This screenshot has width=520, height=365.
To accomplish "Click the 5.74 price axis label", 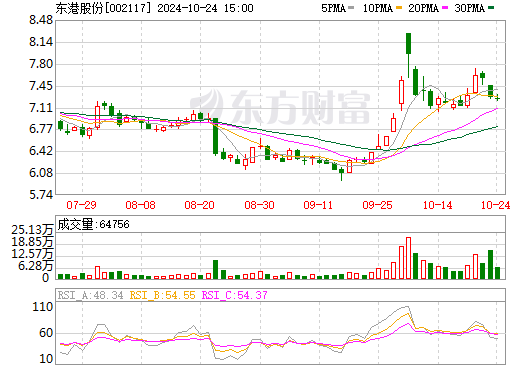I will (x=41, y=195).
